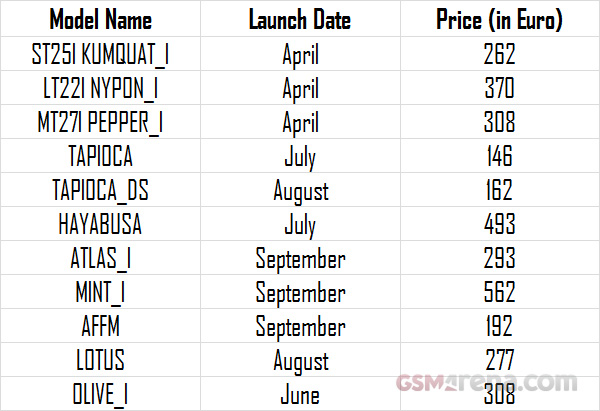
Task: Select the price 493 cell
Action: (x=496, y=224)
